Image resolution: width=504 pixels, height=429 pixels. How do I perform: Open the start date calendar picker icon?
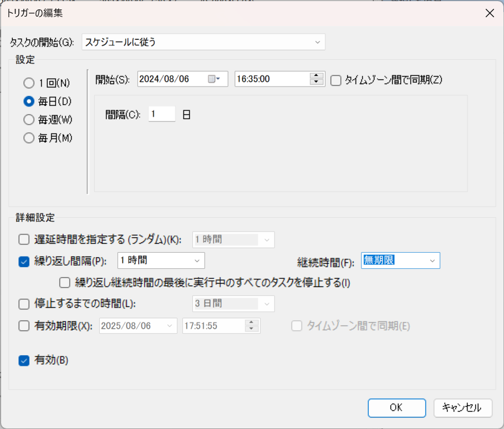(x=213, y=79)
